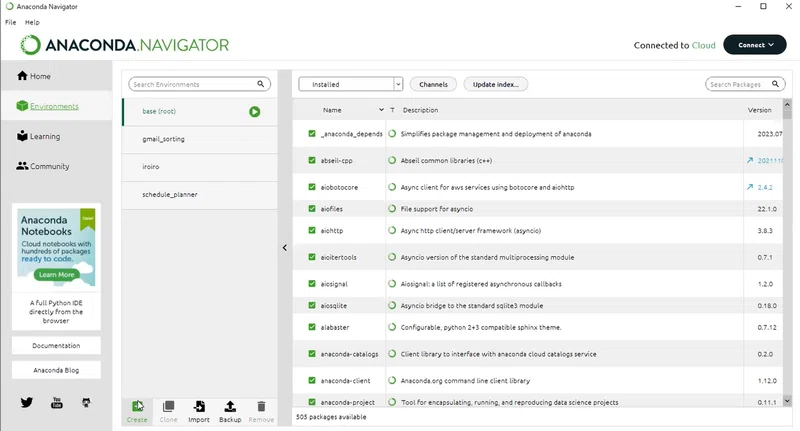Toggle the aiosignal checkbox
Image resolution: width=800 pixels, height=431 pixels.
312,284
